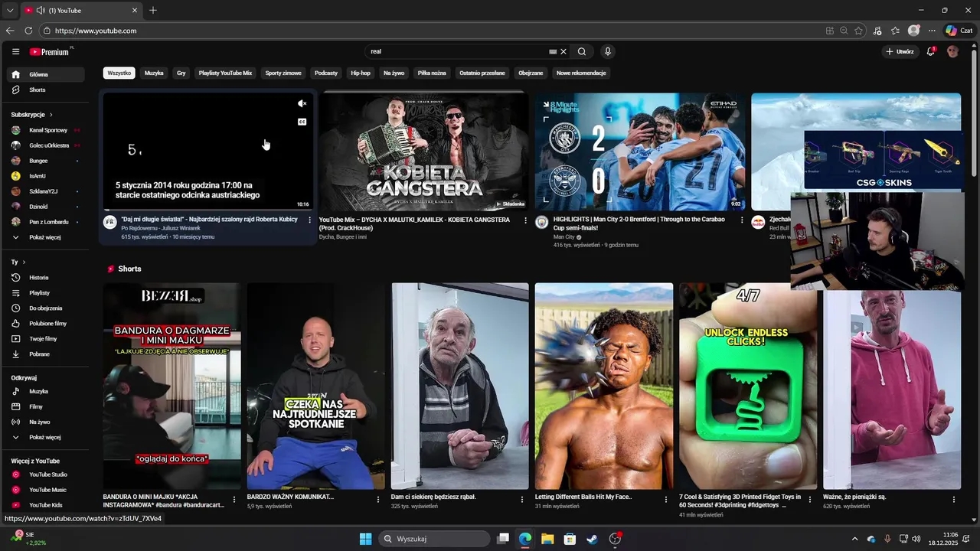Select the Playlisty YouTube Mix chip
Image resolution: width=980 pixels, height=551 pixels.
225,73
